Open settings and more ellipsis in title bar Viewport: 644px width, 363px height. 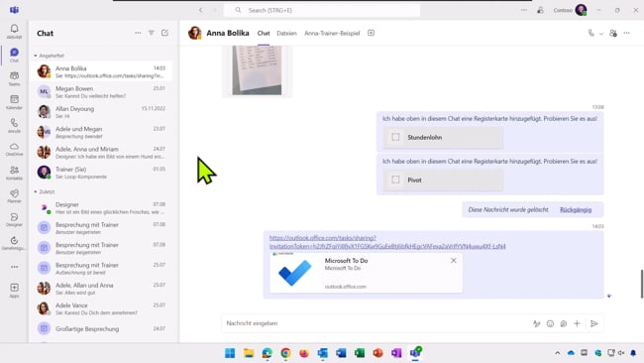pyautogui.click(x=524, y=10)
